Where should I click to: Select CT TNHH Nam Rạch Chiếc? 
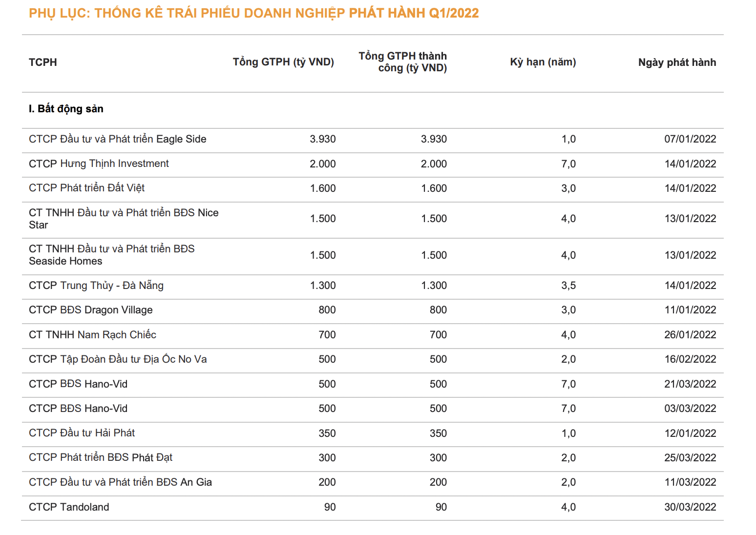[92, 335]
